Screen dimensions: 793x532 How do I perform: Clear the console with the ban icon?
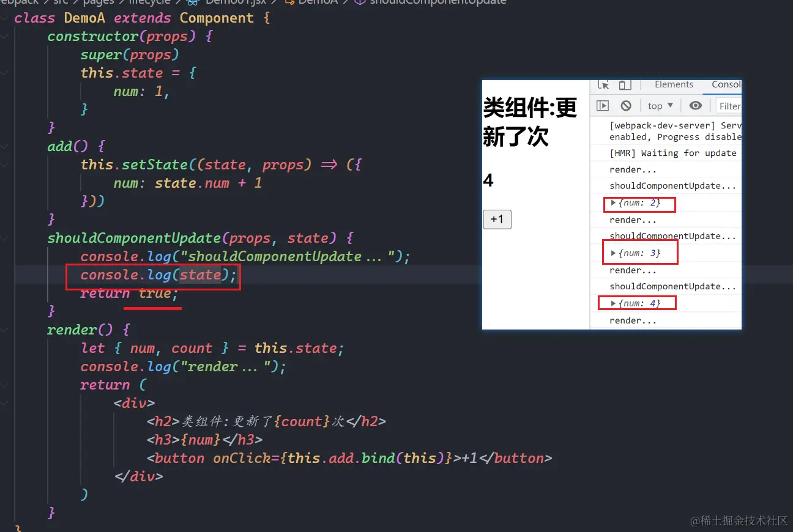click(x=625, y=106)
